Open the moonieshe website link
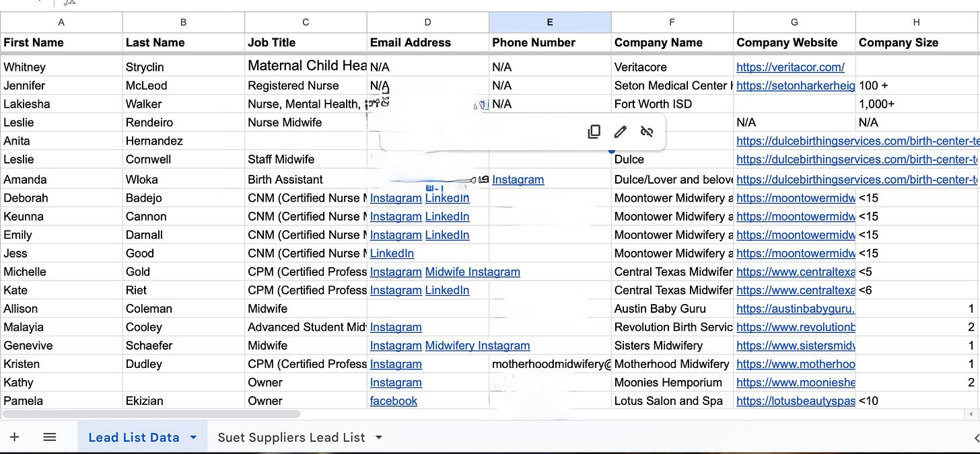980x454 pixels. [x=796, y=383]
